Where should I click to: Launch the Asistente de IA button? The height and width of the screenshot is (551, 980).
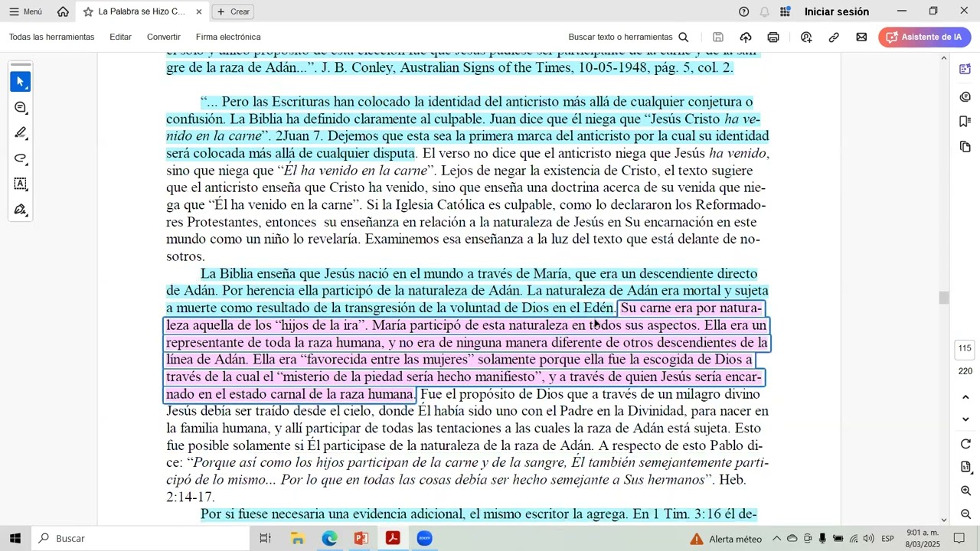pyautogui.click(x=924, y=37)
